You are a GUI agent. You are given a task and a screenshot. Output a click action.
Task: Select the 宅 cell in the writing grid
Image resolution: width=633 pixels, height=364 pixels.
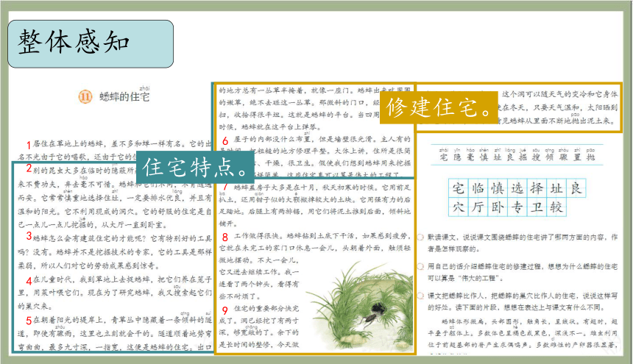click(x=459, y=188)
